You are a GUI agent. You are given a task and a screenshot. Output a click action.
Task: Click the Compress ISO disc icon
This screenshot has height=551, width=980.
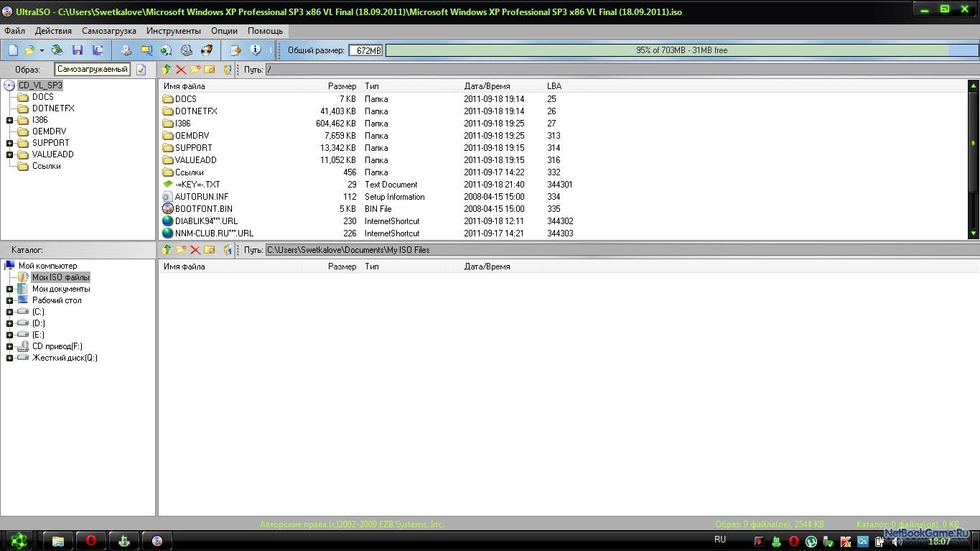tap(167, 50)
